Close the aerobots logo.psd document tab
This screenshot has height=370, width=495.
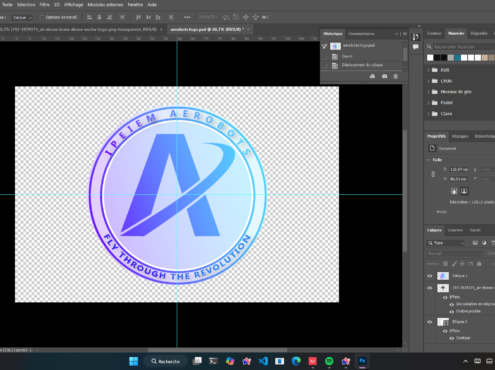pyautogui.click(x=248, y=29)
